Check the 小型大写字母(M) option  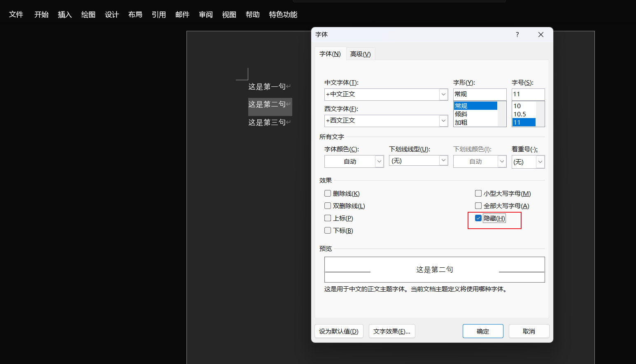(x=478, y=193)
